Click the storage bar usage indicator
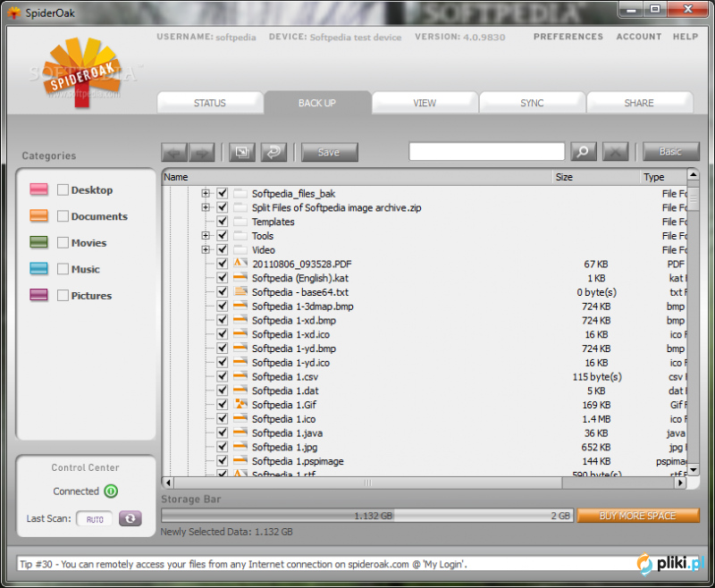 tap(367, 516)
